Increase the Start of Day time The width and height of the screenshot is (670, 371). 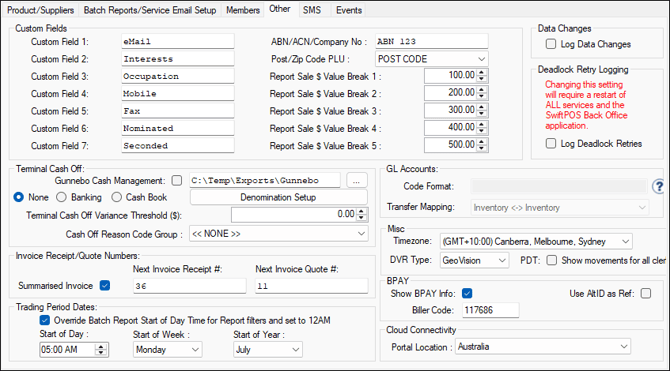coord(101,347)
